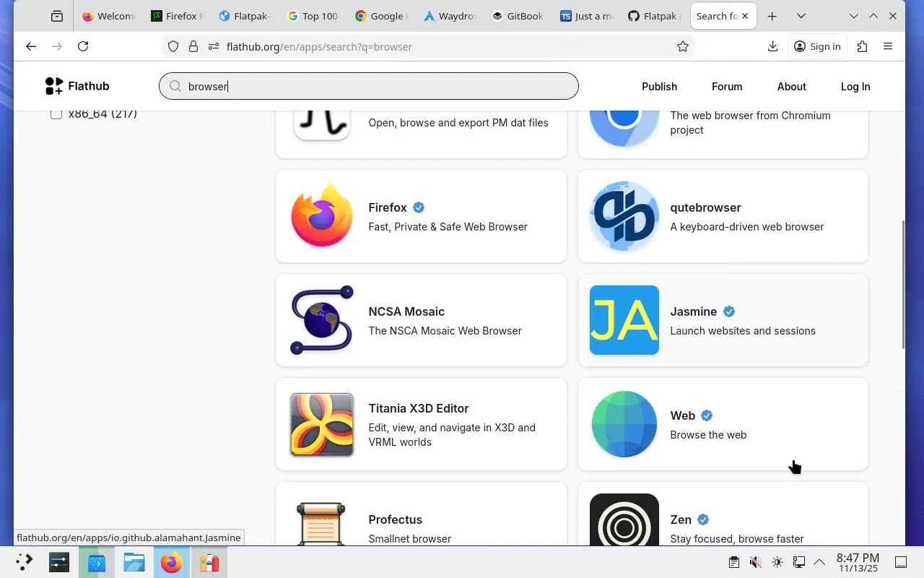
Task: Open the Firefox extensions puzzle icon
Action: click(862, 46)
